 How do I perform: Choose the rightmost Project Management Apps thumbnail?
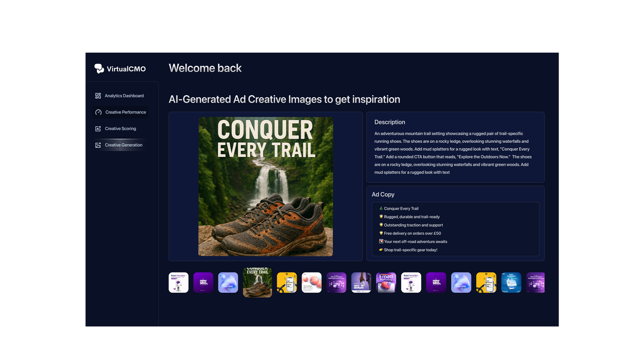click(x=535, y=282)
